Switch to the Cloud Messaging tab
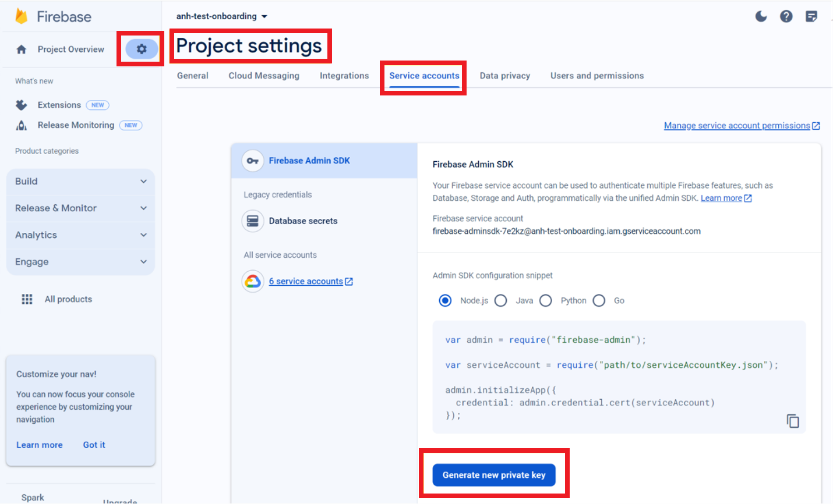Image resolution: width=833 pixels, height=504 pixels. (263, 76)
